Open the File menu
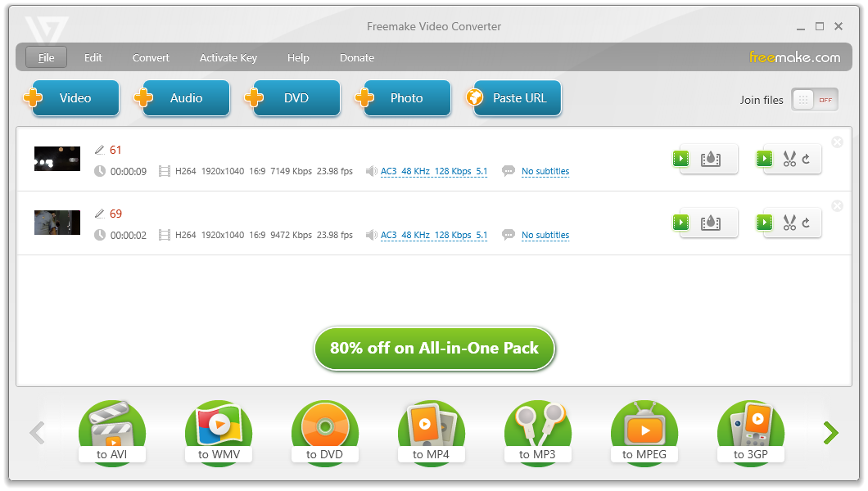 click(x=47, y=57)
